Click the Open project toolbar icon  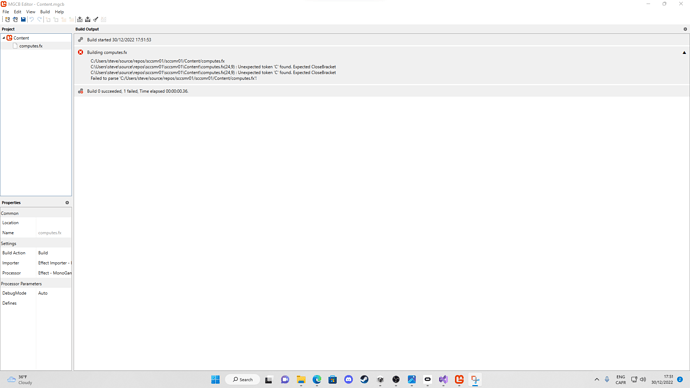15,19
